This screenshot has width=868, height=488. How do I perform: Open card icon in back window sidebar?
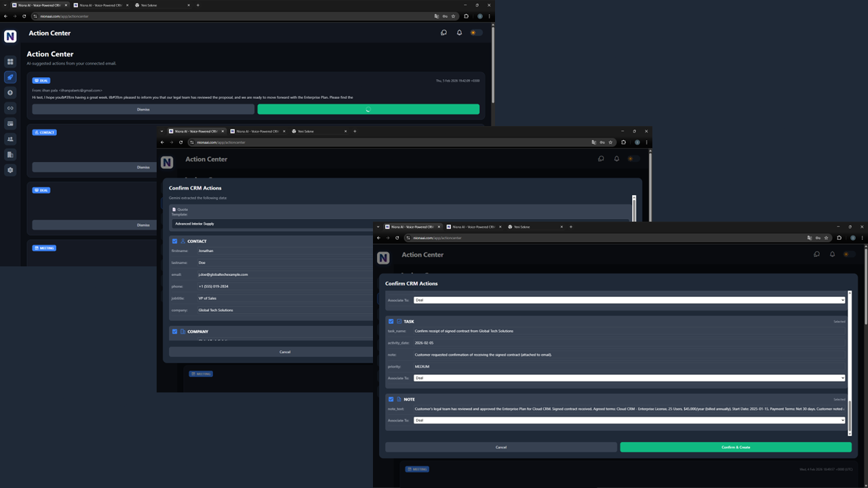coord(10,124)
